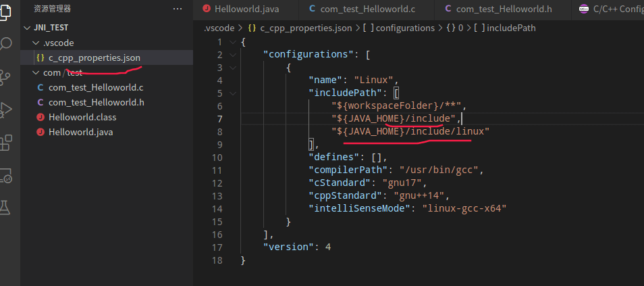Open the Run and Debug view

[5, 109]
